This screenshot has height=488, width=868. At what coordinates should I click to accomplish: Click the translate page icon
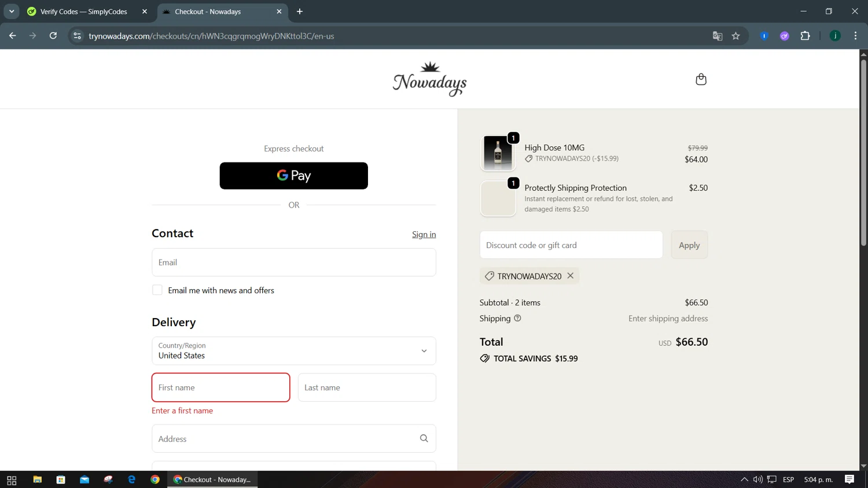click(718, 36)
